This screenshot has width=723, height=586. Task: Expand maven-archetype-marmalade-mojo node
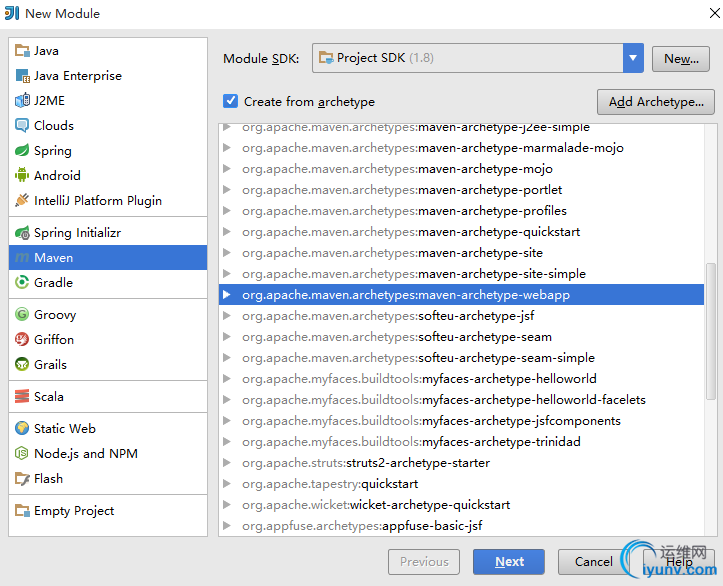coord(226,148)
